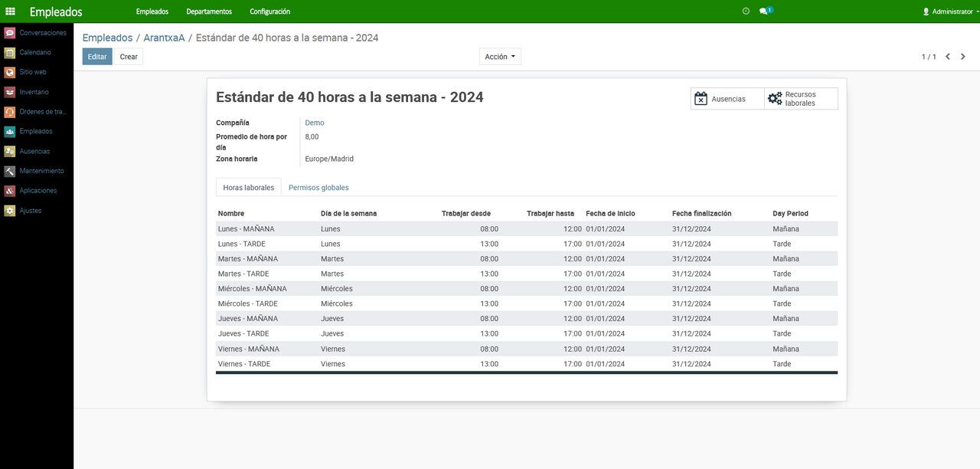Click the Mantenimiento sidebar label
The image size is (980, 469).
[x=42, y=171]
